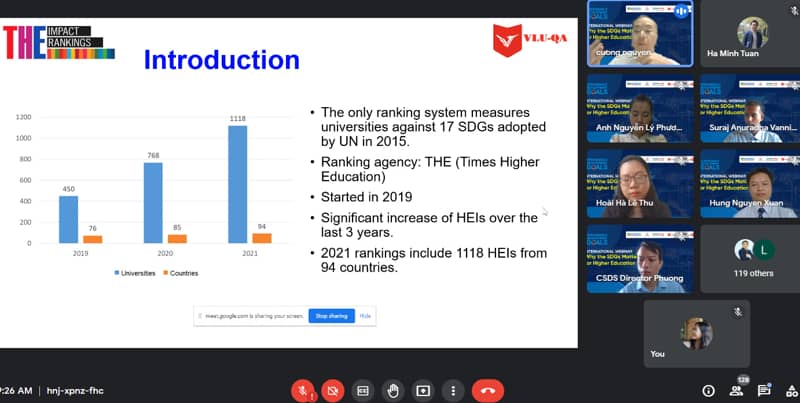Leave the call
Viewport: 800px width, 403px height.
click(x=487, y=390)
